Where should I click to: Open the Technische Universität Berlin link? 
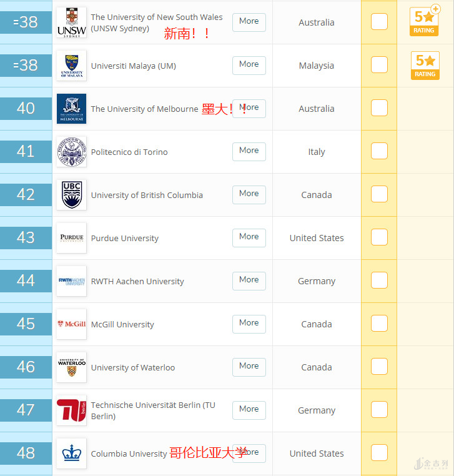coord(153,411)
